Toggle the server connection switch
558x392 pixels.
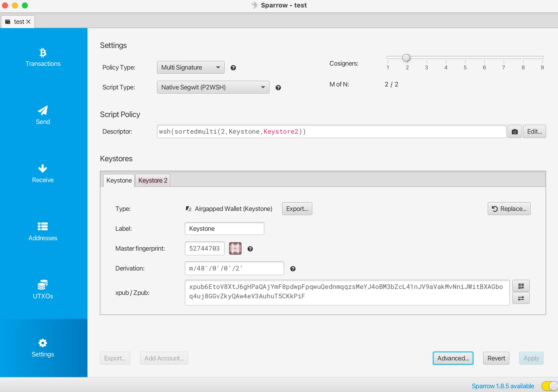[x=549, y=386]
